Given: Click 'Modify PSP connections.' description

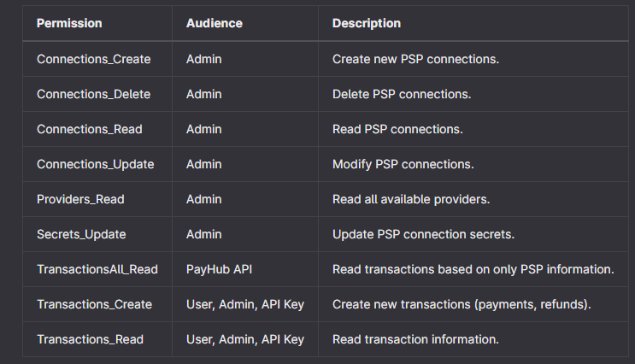Looking at the screenshot, I should point(403,164).
